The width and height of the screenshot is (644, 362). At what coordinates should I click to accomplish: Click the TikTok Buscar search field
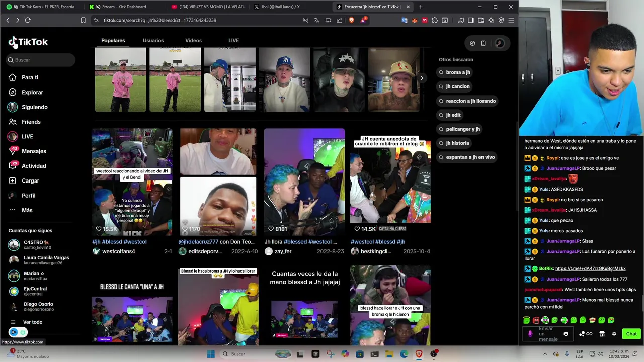click(x=40, y=60)
